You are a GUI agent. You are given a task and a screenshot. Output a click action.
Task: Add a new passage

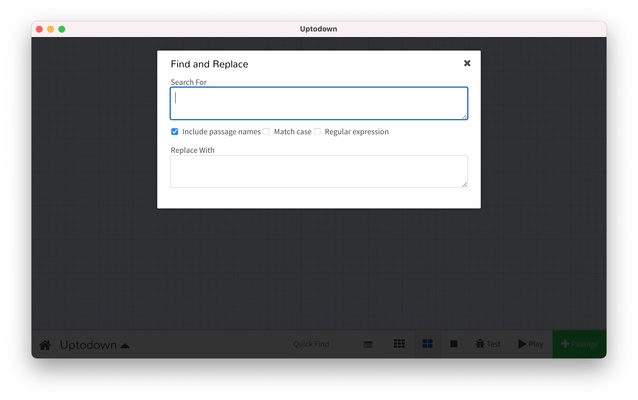[579, 344]
